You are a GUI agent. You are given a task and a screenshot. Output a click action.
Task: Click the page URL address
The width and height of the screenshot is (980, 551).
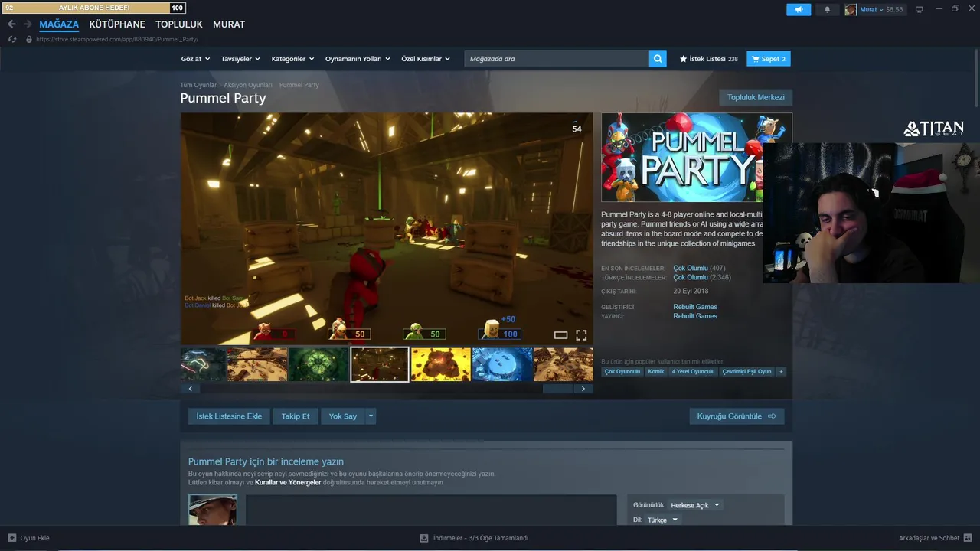pyautogui.click(x=116, y=39)
